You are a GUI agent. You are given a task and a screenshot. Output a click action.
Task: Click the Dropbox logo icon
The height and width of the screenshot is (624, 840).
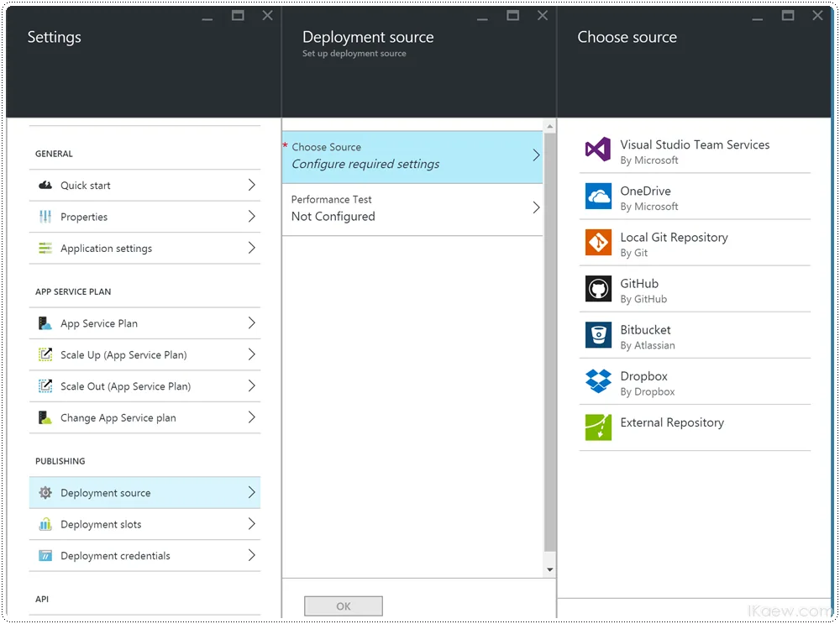tap(598, 381)
